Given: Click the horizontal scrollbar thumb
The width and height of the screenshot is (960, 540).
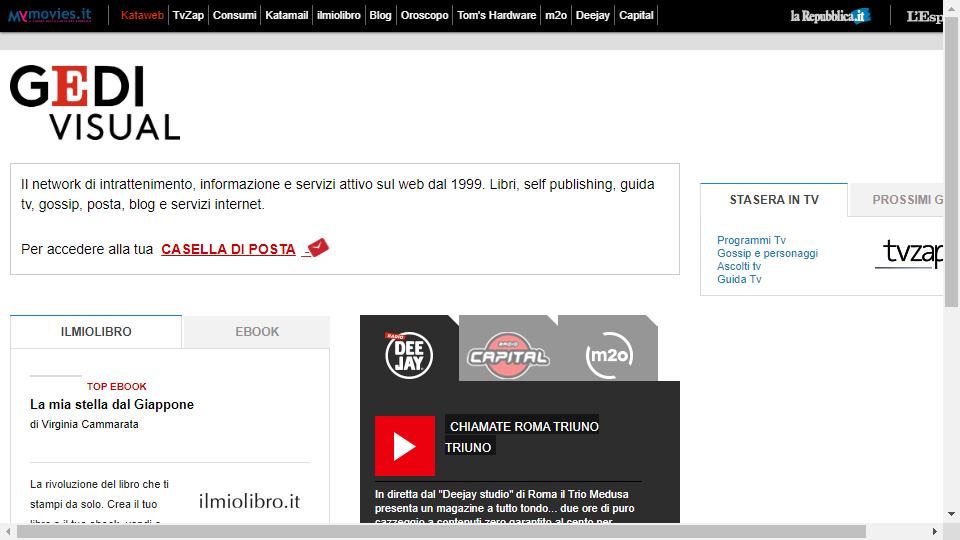Looking at the screenshot, I should [x=441, y=531].
